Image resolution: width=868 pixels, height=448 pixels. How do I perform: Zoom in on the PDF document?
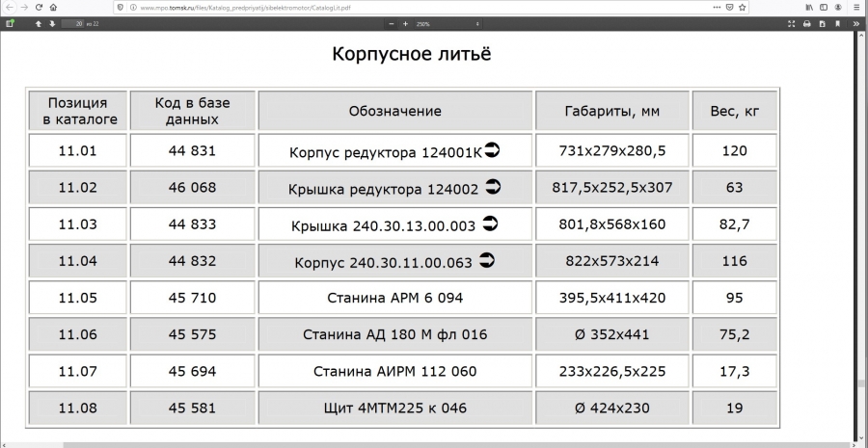(405, 23)
